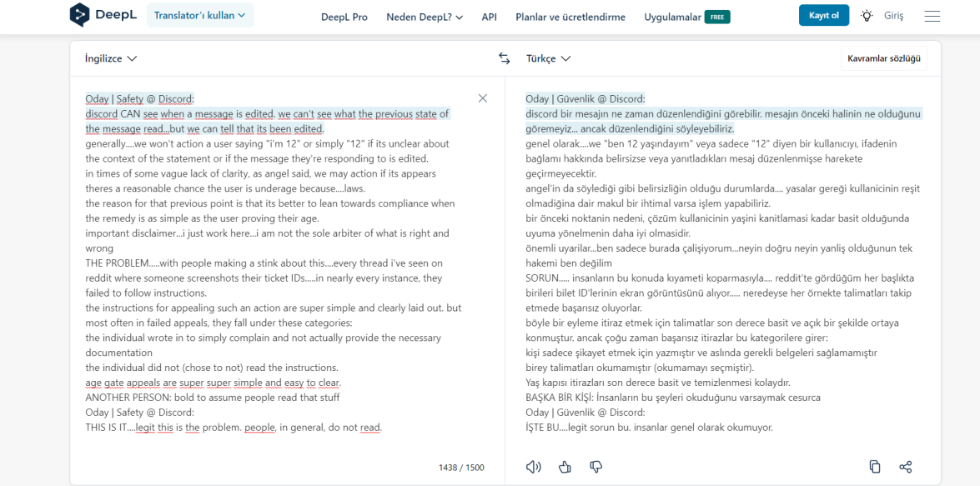Copy the translated text
The height and width of the screenshot is (486, 980).
tap(875, 467)
